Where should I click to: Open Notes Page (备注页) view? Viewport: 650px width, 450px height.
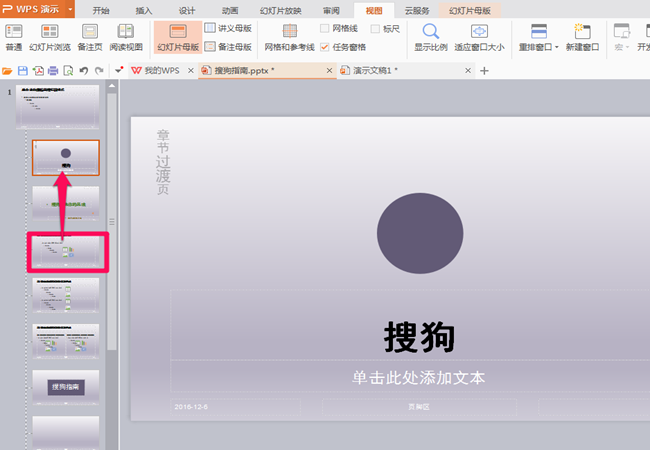[x=90, y=37]
